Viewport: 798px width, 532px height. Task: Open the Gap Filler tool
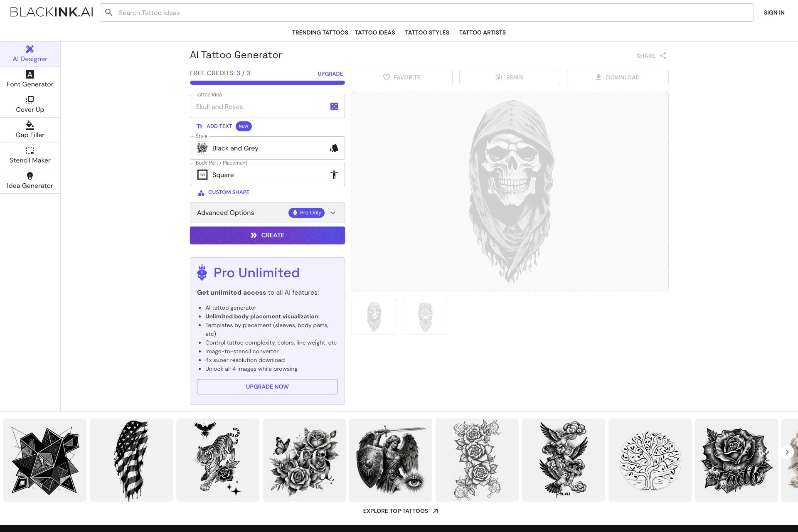click(x=30, y=130)
